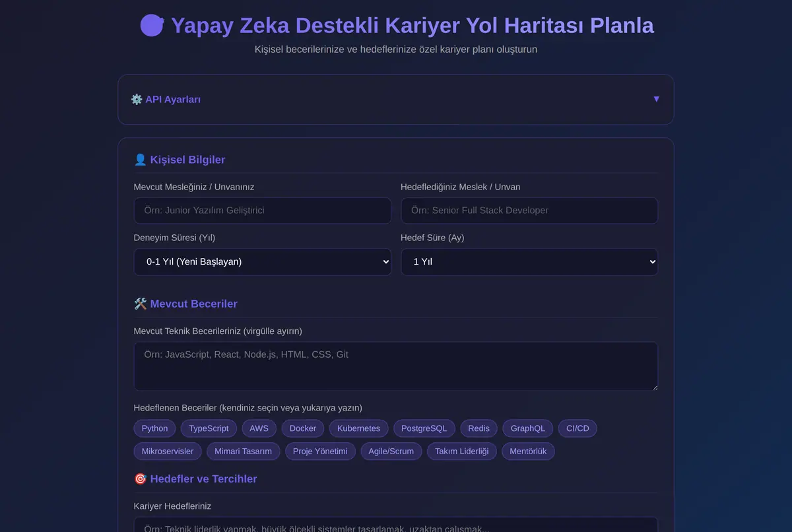
Task: Open the API Ayarları header label
Action: [173, 100]
